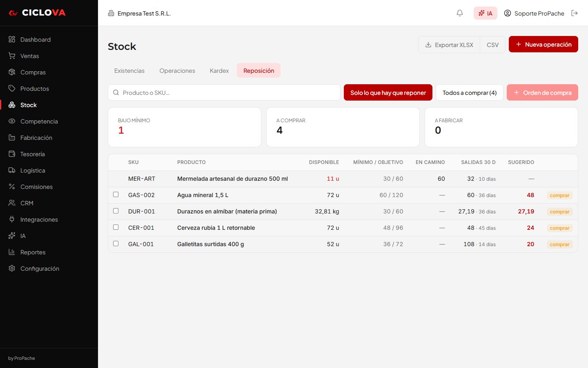Open the Operaciones tab
This screenshot has width=588, height=368.
177,71
